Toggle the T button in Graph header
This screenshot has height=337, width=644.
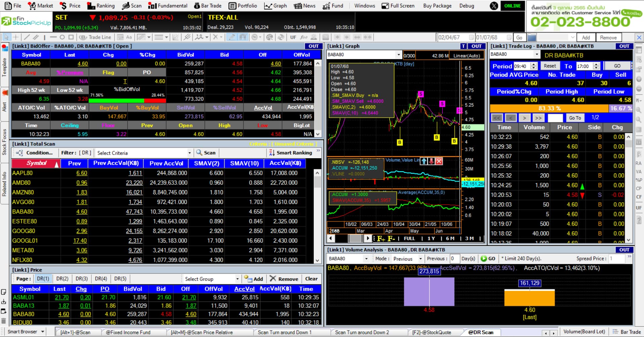[x=464, y=46]
